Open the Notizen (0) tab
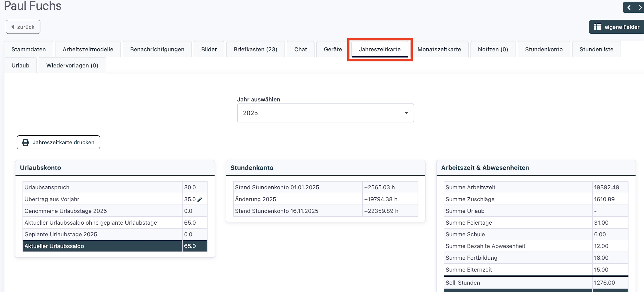The image size is (644, 292). pyautogui.click(x=493, y=50)
